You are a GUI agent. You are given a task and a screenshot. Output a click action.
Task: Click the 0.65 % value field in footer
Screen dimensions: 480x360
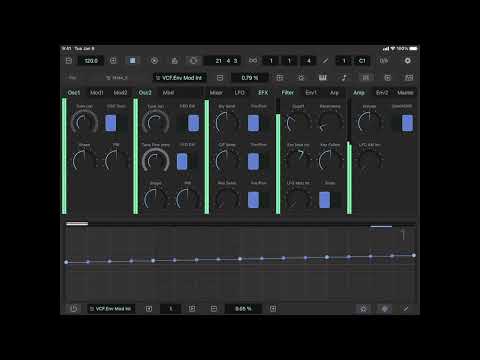point(243,309)
